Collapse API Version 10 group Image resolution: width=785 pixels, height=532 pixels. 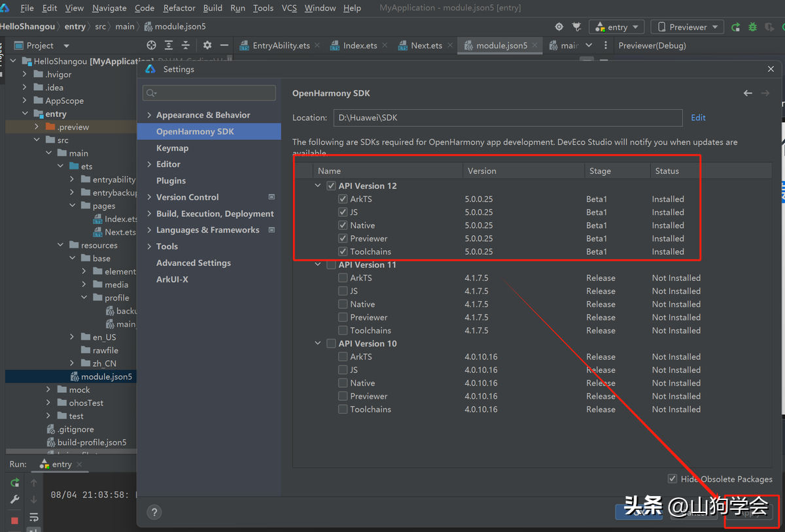coord(318,343)
